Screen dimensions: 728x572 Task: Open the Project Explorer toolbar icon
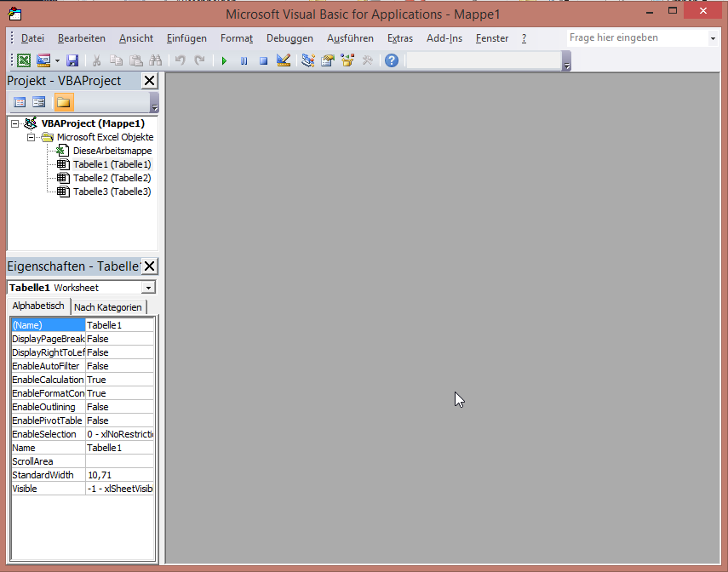[x=308, y=60]
